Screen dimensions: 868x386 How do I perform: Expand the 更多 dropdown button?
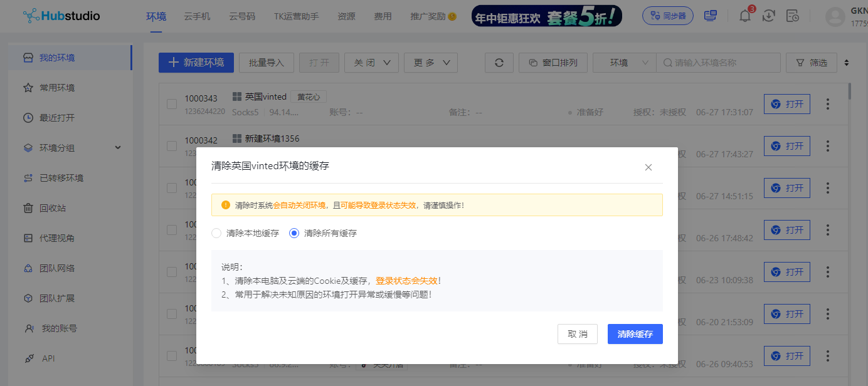coord(431,63)
